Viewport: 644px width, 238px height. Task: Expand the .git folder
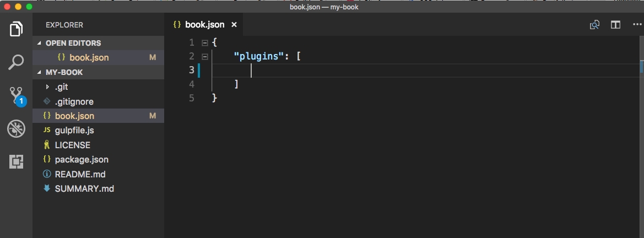pos(48,87)
